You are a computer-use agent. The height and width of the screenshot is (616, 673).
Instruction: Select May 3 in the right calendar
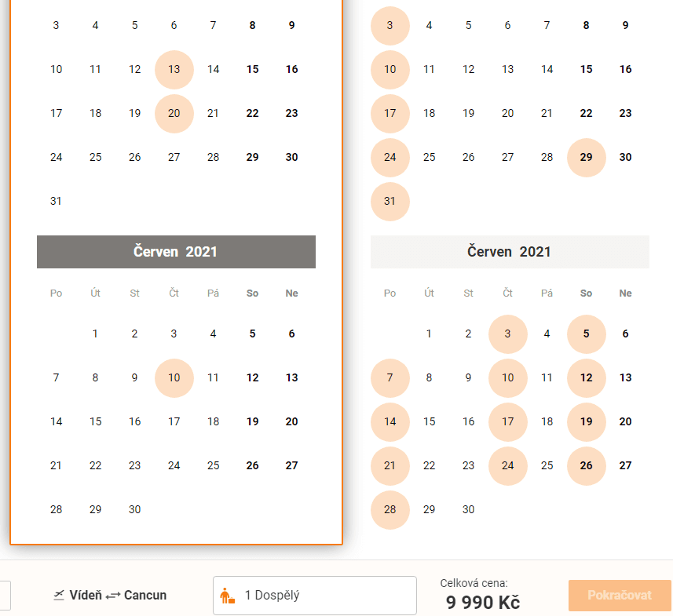coord(390,25)
